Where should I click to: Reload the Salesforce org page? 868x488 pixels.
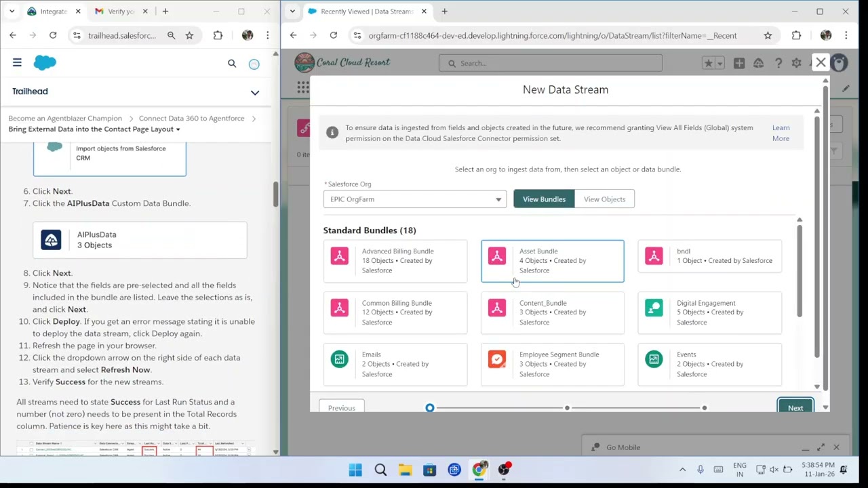point(333,35)
